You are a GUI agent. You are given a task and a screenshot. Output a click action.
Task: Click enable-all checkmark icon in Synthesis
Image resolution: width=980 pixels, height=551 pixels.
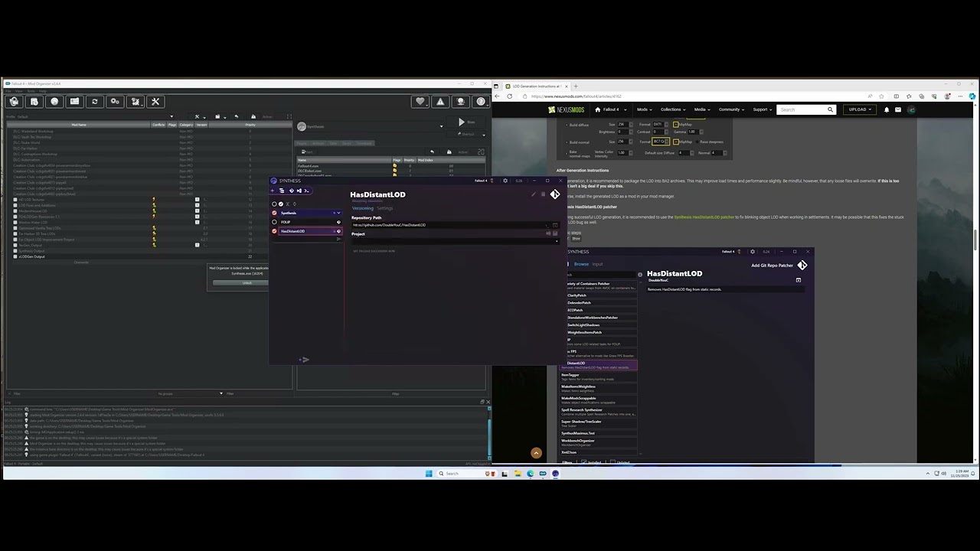(x=281, y=204)
